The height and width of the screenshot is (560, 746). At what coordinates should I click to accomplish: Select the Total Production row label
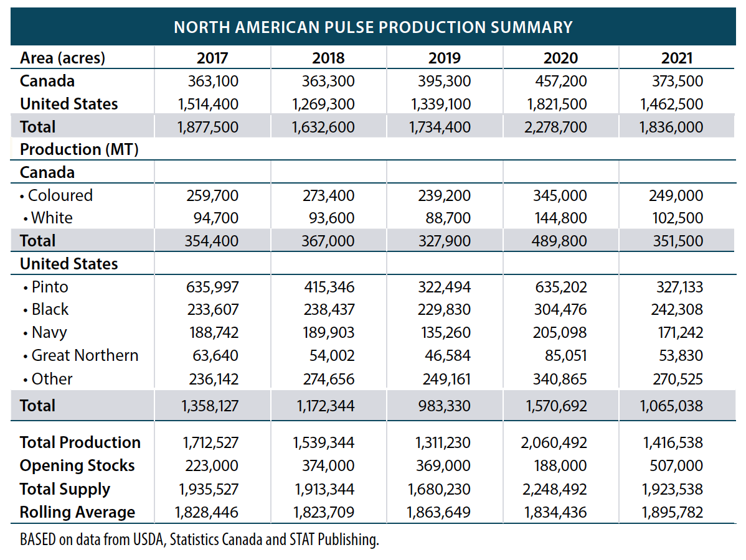click(80, 442)
